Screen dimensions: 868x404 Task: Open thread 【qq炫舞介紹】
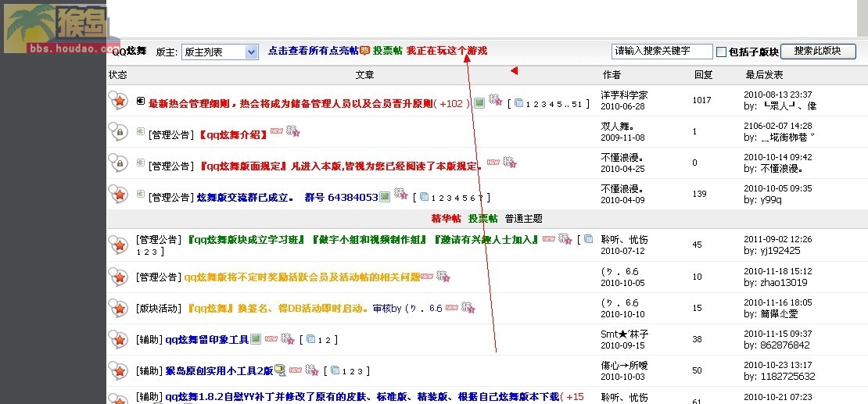coord(232,134)
